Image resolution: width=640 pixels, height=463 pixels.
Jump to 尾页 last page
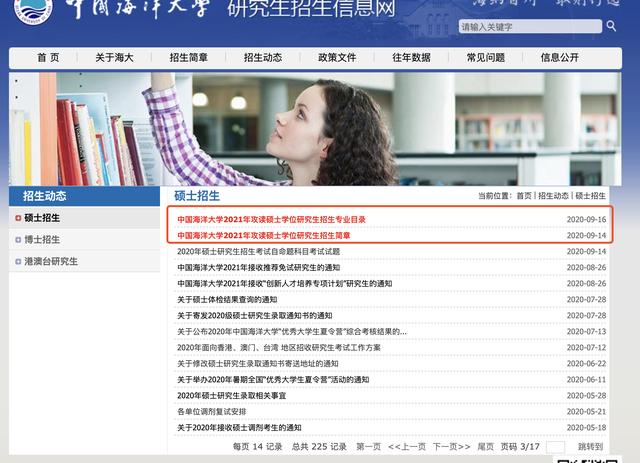tap(485, 447)
